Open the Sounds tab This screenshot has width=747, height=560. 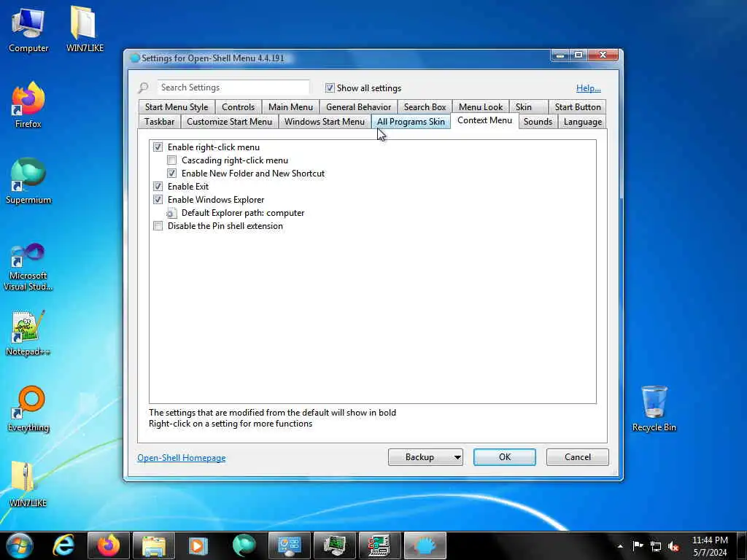[538, 122]
